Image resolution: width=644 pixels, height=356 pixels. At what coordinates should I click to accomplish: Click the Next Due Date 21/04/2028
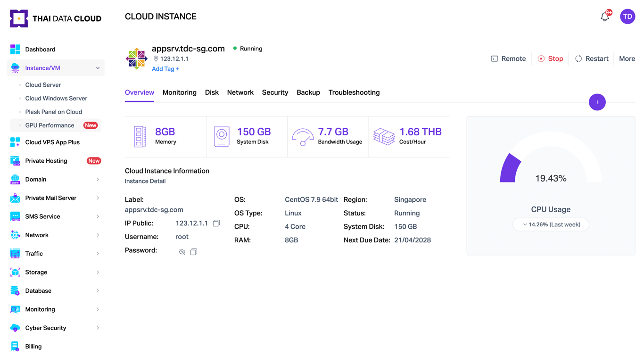(413, 240)
